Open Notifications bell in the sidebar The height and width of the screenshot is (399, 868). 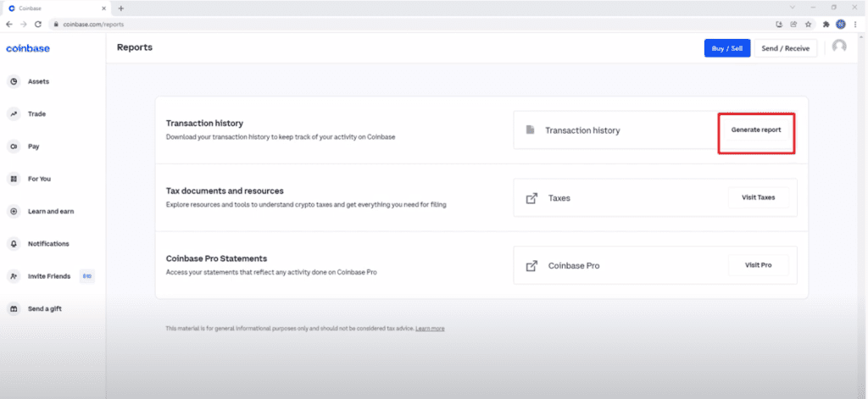click(x=14, y=244)
